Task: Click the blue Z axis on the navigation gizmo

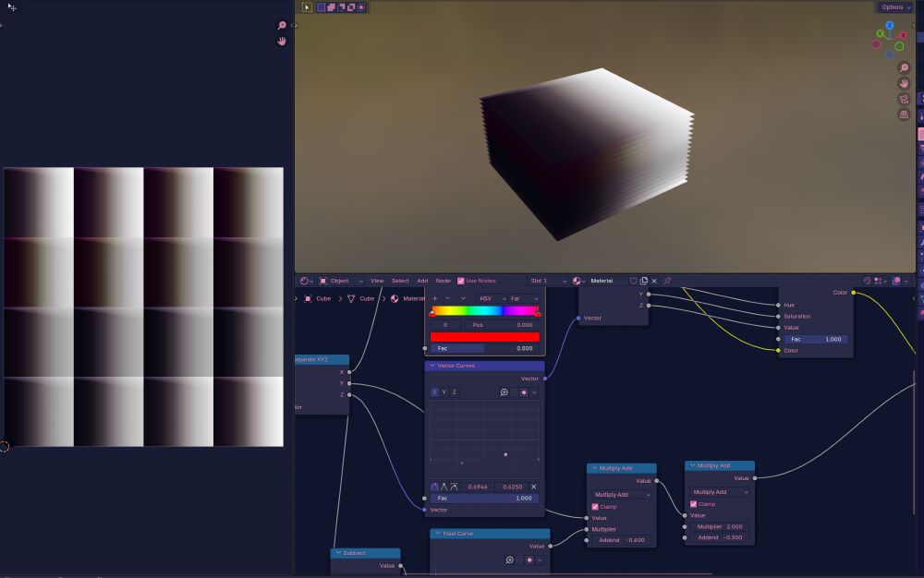Action: (x=889, y=25)
